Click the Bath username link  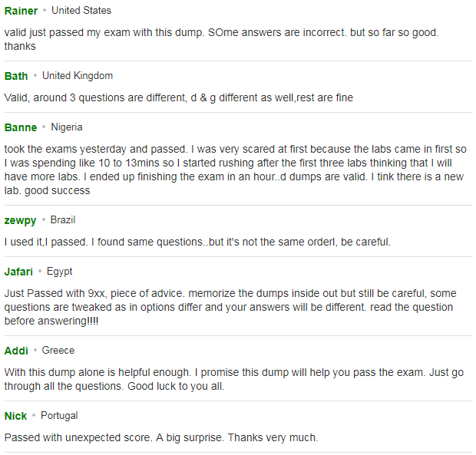tap(16, 76)
